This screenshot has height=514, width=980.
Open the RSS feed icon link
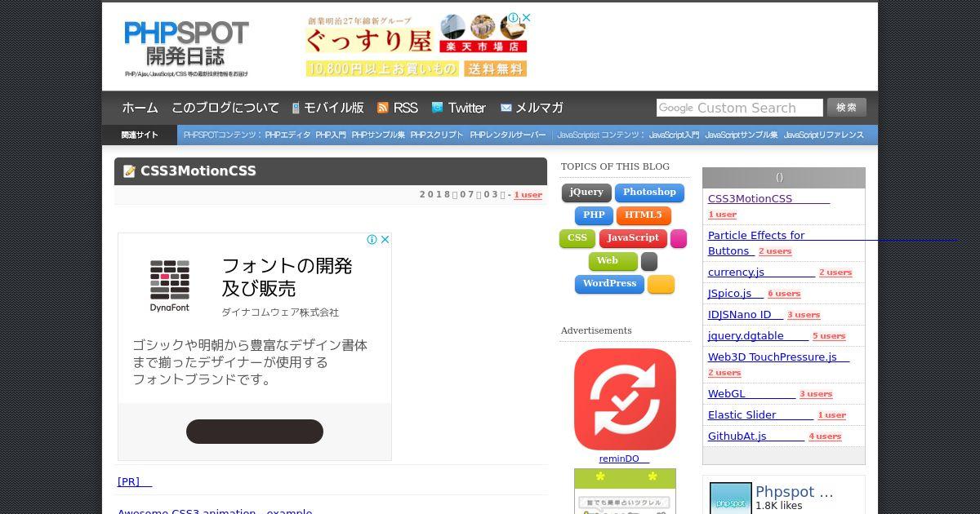tap(382, 108)
